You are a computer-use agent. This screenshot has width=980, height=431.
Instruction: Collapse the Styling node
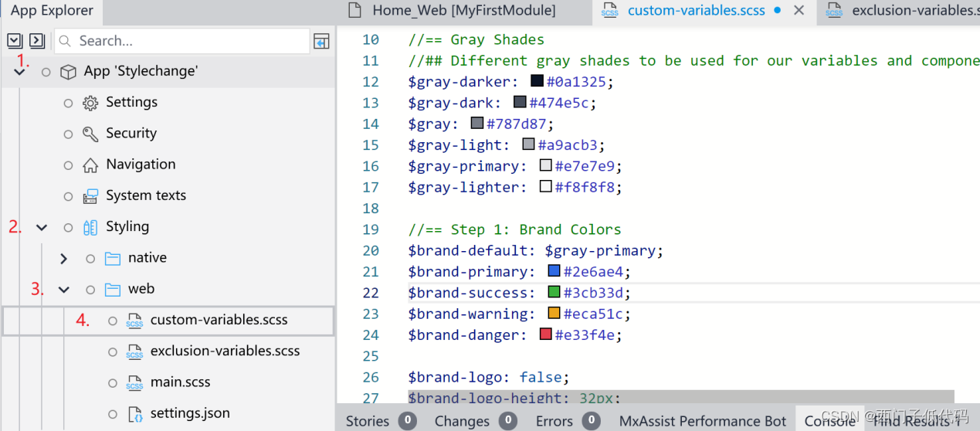42,227
